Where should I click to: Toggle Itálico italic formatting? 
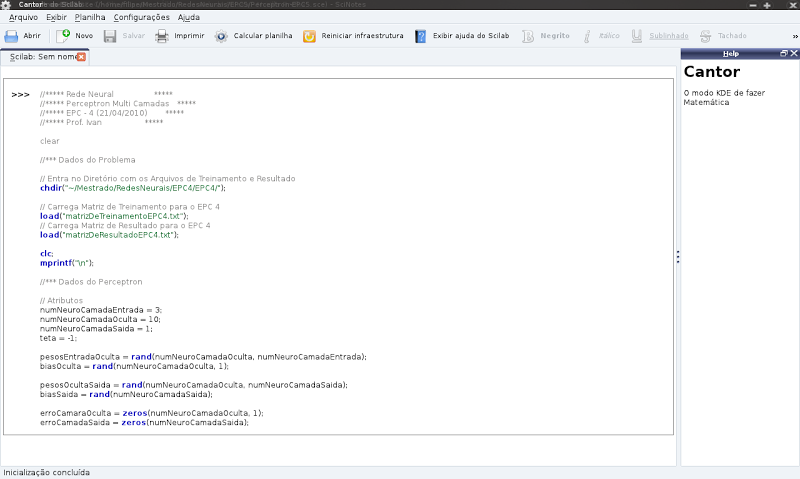pos(601,36)
